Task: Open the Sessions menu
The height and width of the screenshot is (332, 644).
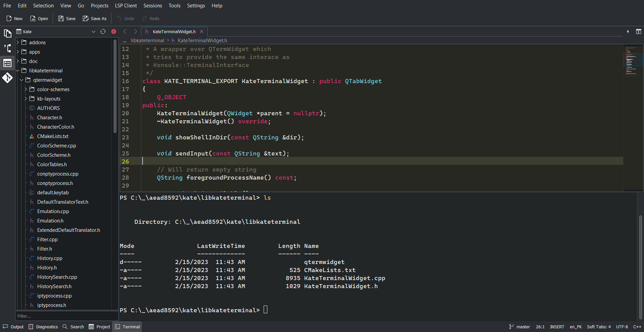Action: pyautogui.click(x=153, y=5)
